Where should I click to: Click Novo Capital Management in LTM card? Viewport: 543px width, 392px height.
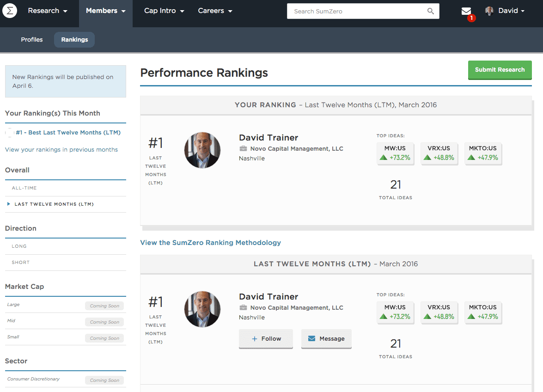(297, 307)
